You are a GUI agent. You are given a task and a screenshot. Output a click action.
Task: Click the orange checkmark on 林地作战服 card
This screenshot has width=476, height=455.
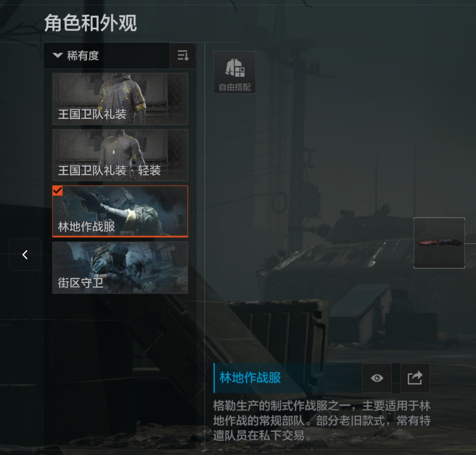(58, 191)
